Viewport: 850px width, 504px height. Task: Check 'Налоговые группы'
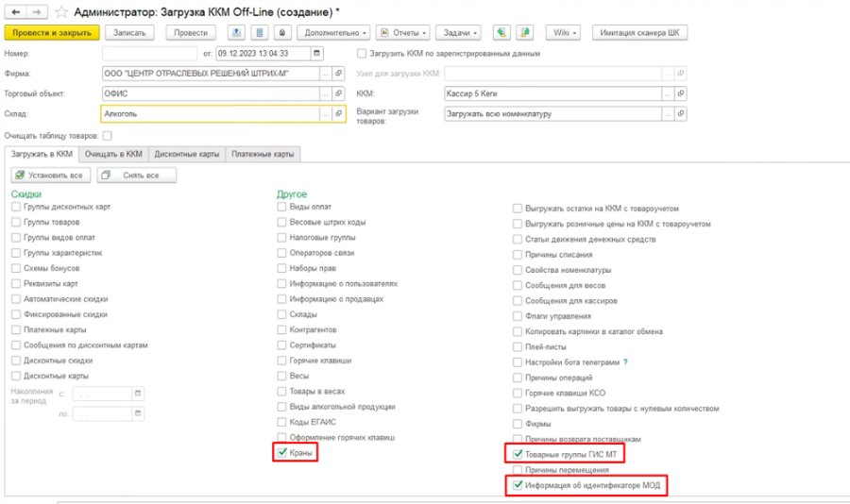(x=281, y=237)
